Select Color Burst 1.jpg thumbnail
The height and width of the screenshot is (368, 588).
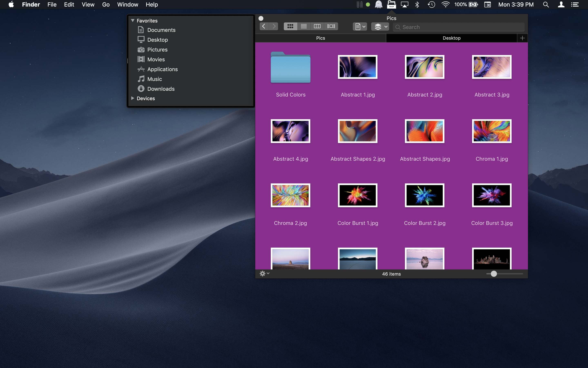[358, 195]
